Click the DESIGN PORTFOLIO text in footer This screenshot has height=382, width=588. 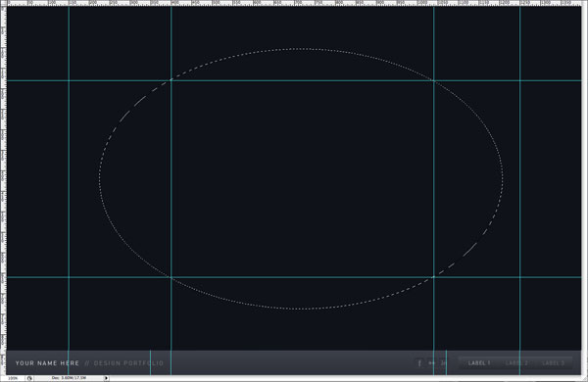click(128, 363)
